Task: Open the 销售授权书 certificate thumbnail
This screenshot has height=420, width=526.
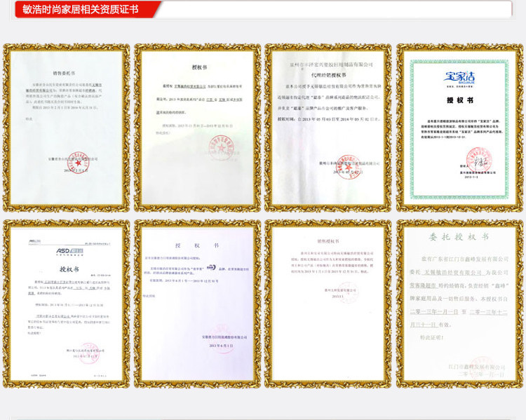Action: (x=328, y=304)
